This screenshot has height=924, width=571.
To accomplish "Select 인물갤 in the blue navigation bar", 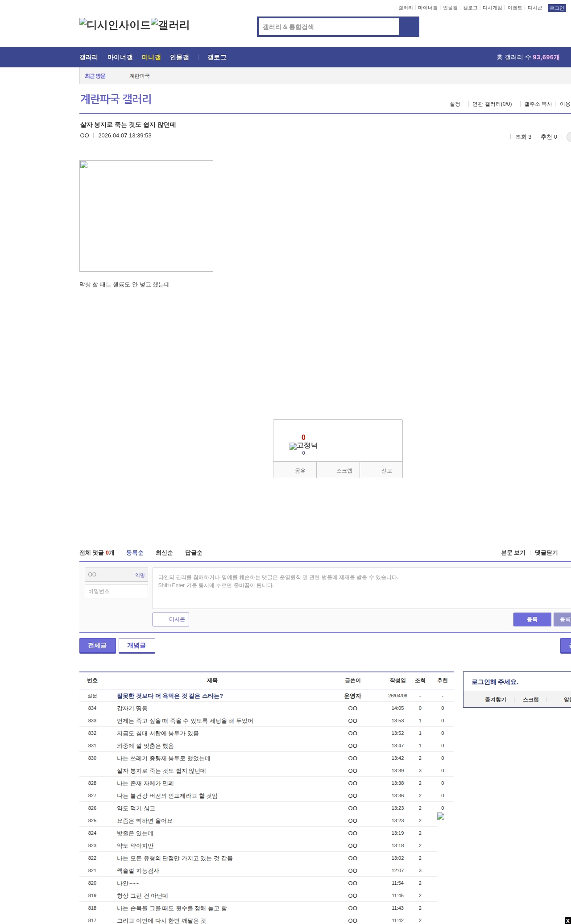I will point(179,58).
